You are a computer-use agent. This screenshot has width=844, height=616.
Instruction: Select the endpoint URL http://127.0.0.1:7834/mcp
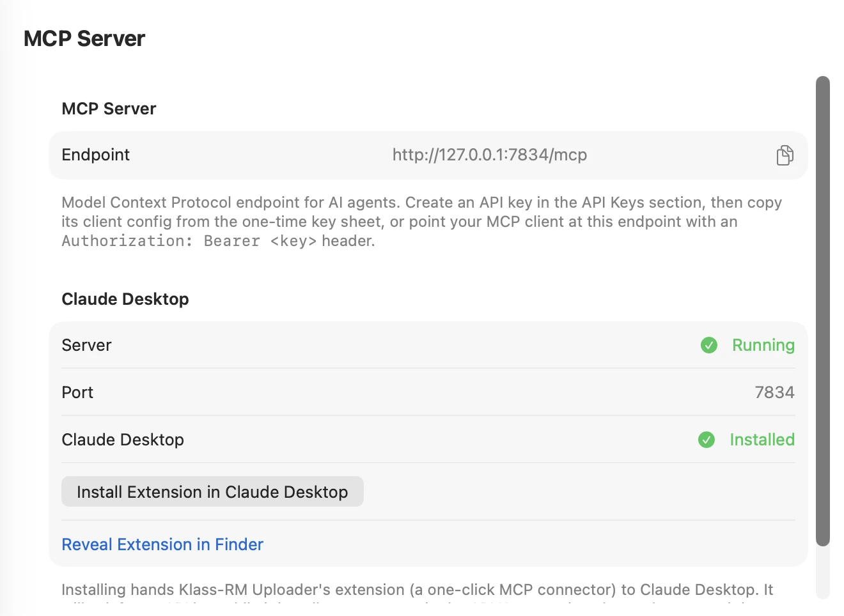[x=490, y=155]
